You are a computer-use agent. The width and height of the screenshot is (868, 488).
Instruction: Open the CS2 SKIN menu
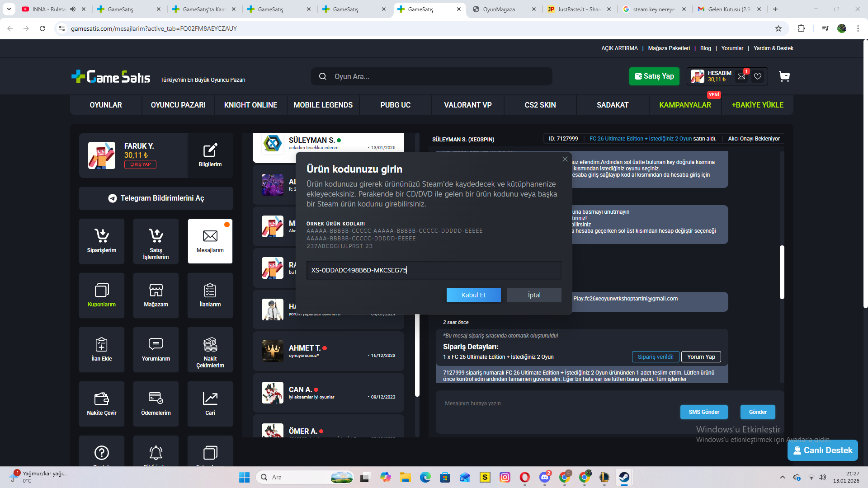pos(540,105)
